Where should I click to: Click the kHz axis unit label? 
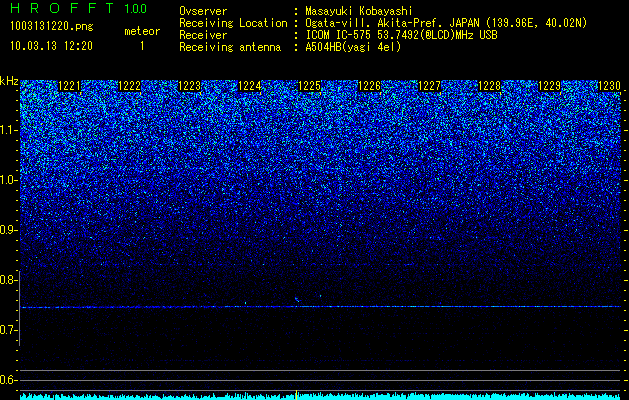(9, 81)
